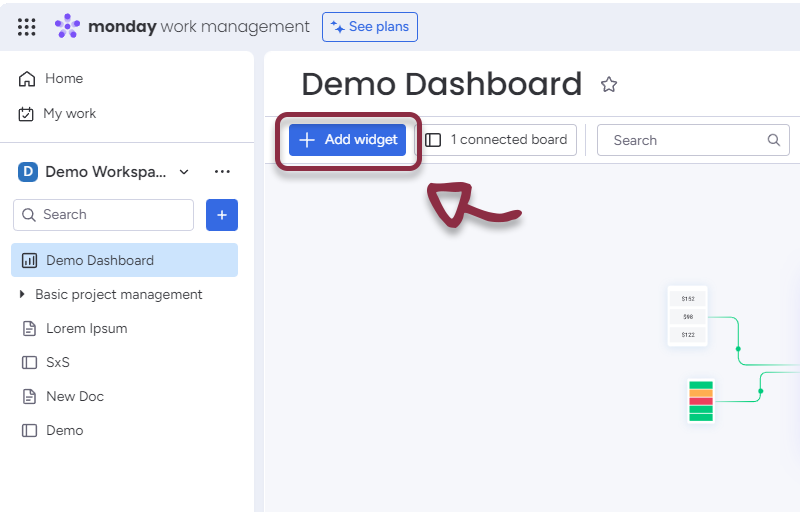Open the Lorem Ipsum document
The width and height of the screenshot is (800, 512).
[86, 328]
